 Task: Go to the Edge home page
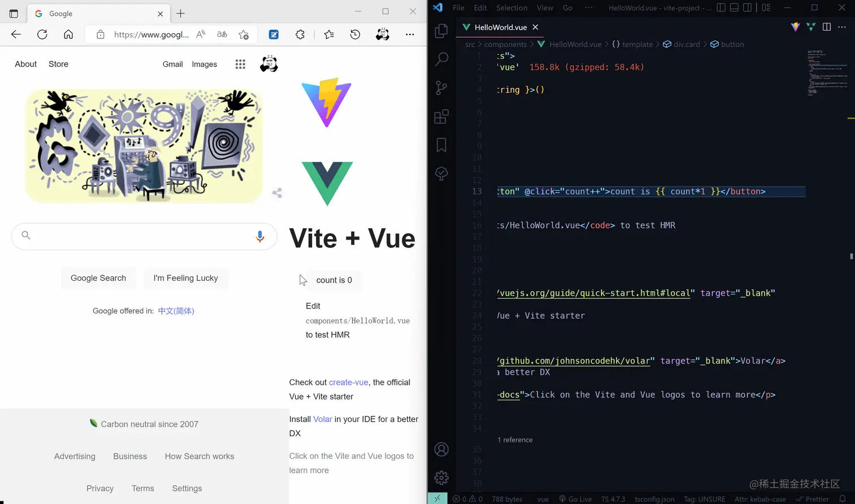click(68, 34)
